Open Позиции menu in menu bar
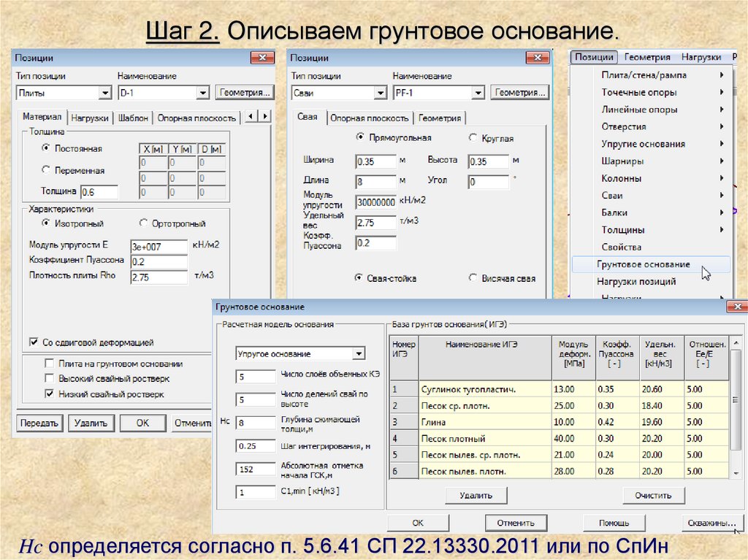This screenshot has height=560, width=748. click(x=594, y=57)
